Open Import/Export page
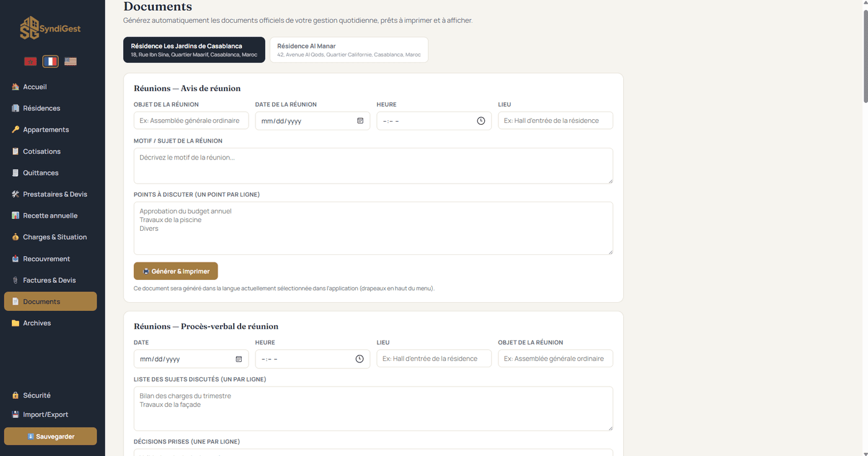Image resolution: width=868 pixels, height=456 pixels. click(x=50, y=414)
